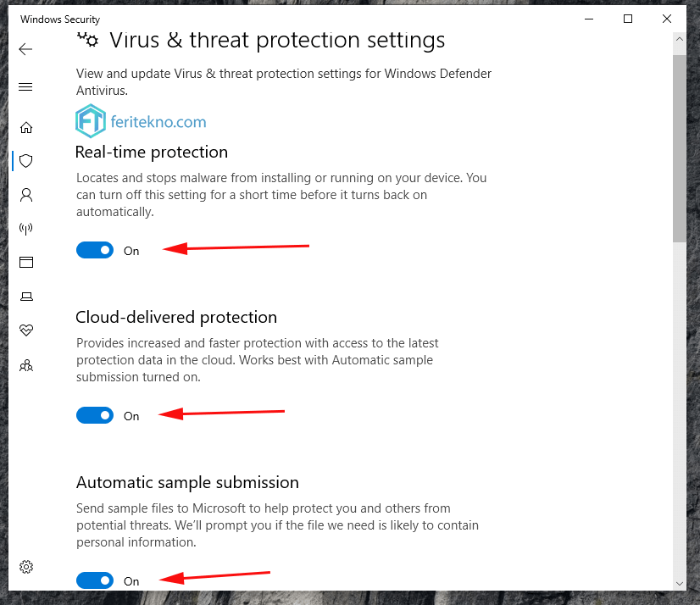Image resolution: width=700 pixels, height=605 pixels.
Task: Open Device security laptop icon
Action: (26, 297)
